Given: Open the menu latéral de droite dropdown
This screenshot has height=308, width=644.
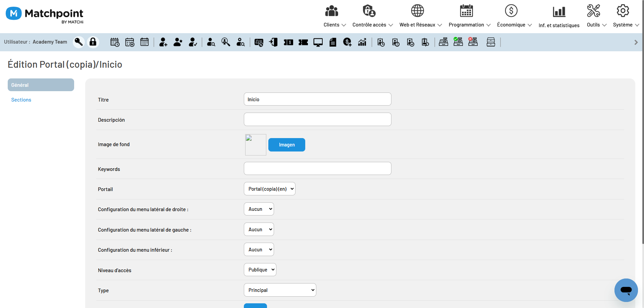Looking at the screenshot, I should coord(259,209).
